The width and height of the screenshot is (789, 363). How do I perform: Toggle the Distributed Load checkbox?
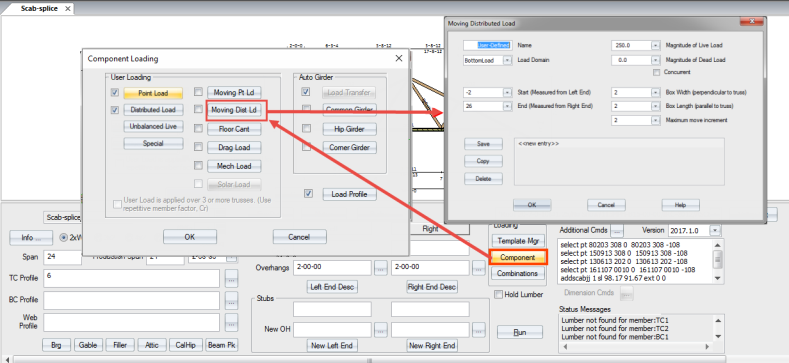[115, 110]
